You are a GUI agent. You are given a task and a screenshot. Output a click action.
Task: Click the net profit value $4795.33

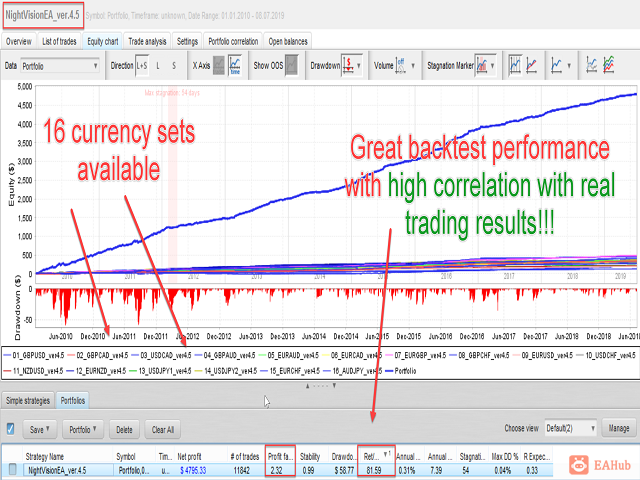pyautogui.click(x=193, y=470)
